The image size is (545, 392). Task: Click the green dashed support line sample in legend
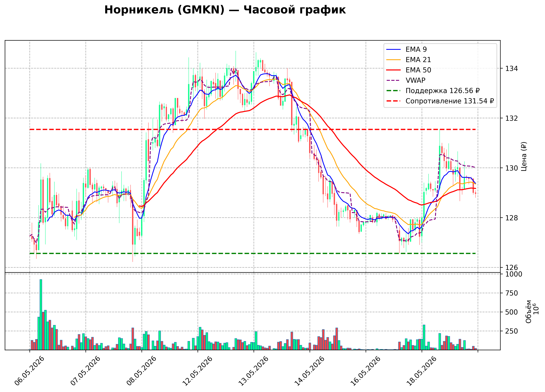pos(393,91)
